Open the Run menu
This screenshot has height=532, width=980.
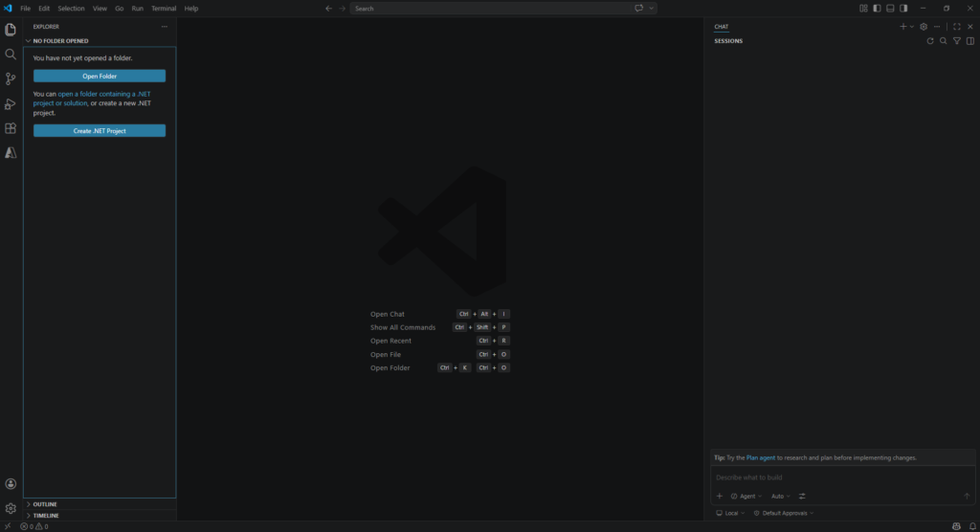click(138, 9)
